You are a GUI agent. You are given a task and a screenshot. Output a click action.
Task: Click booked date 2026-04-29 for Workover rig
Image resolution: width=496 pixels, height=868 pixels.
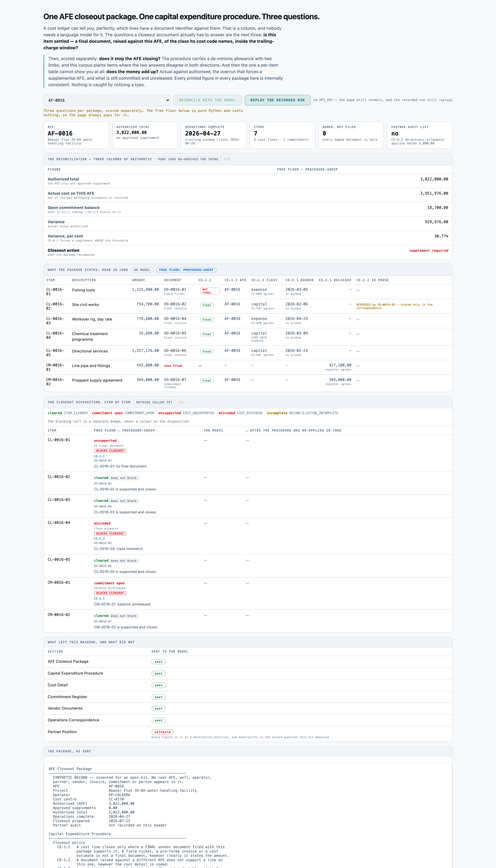(x=296, y=319)
